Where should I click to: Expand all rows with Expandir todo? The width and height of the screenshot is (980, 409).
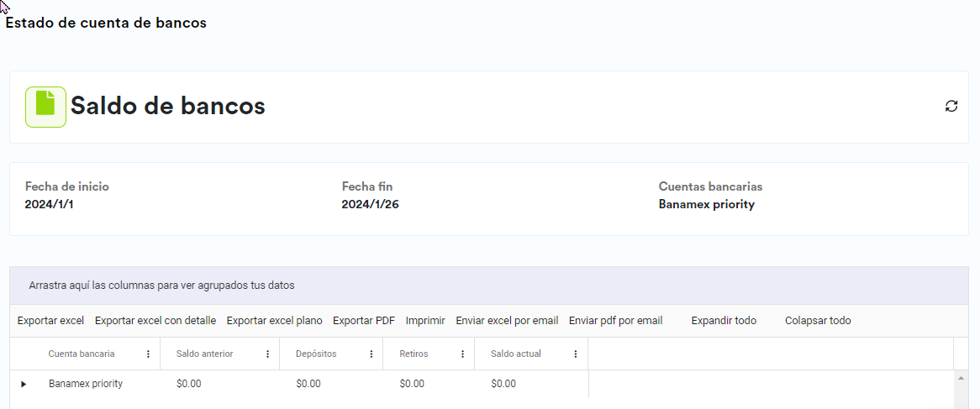point(724,321)
